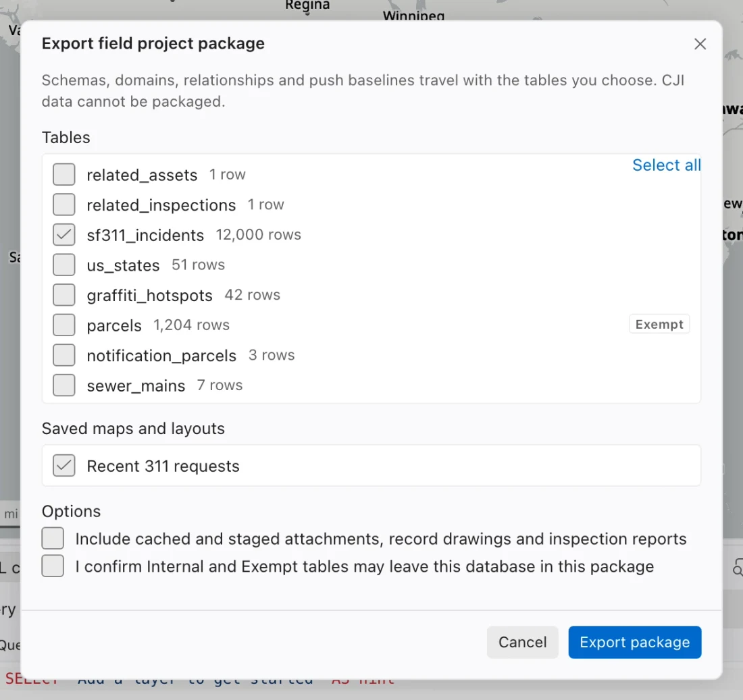743x700 pixels.
Task: Click the Export package button
Action: point(634,642)
